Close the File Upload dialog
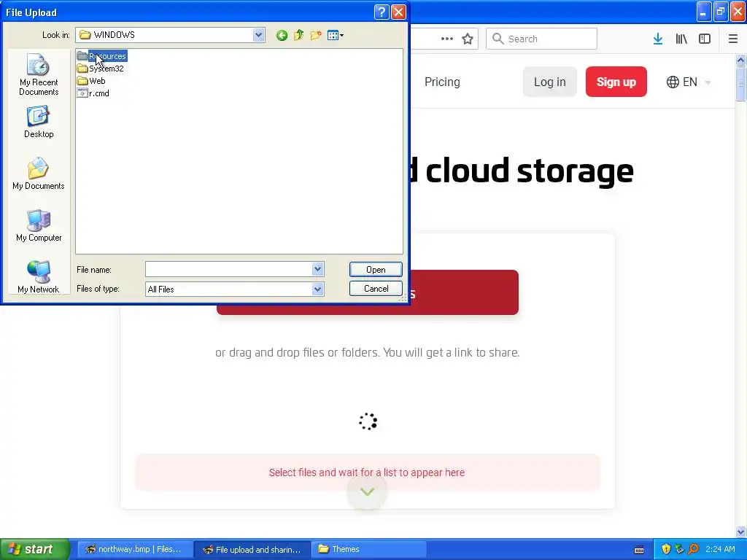This screenshot has width=747, height=560. tap(398, 12)
